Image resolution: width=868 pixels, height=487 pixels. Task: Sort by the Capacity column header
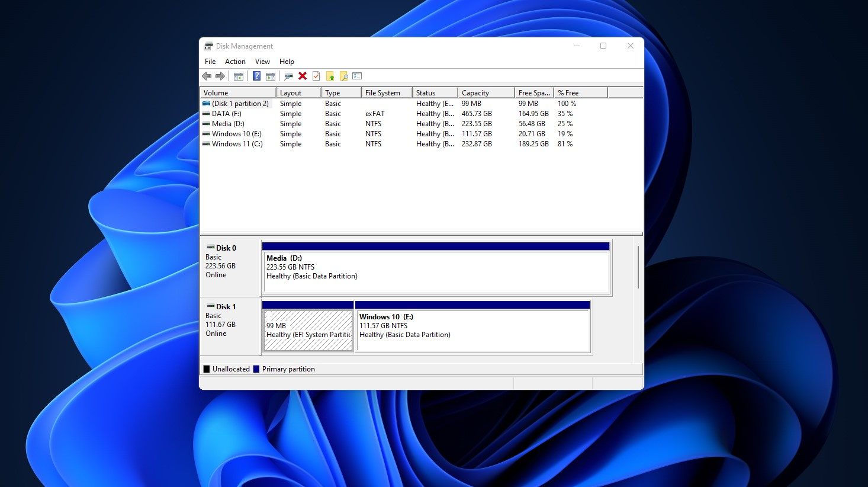tap(486, 92)
